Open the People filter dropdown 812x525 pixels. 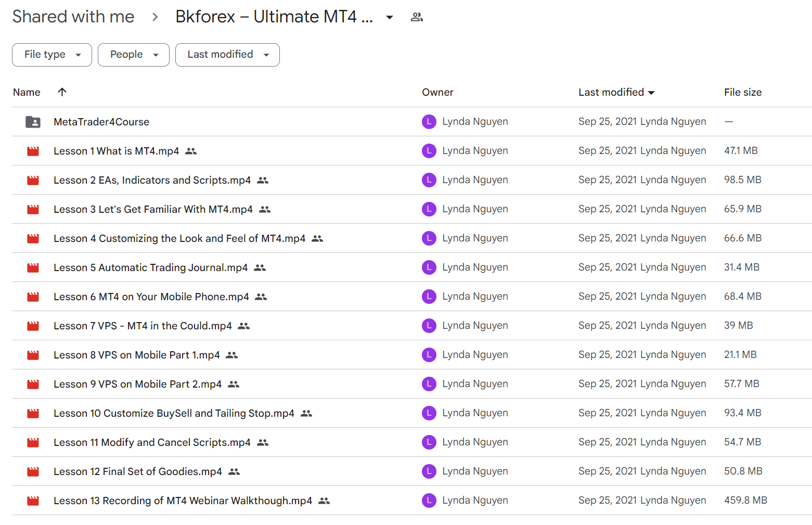[134, 55]
